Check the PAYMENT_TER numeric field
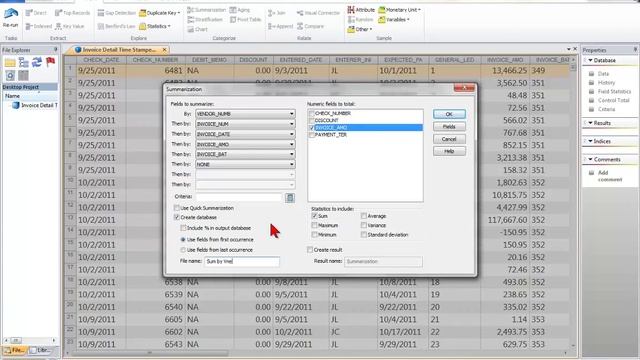 coord(312,135)
